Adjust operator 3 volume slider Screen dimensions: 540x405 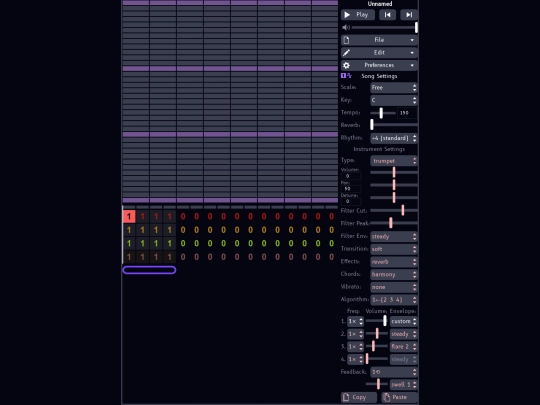tap(376, 346)
